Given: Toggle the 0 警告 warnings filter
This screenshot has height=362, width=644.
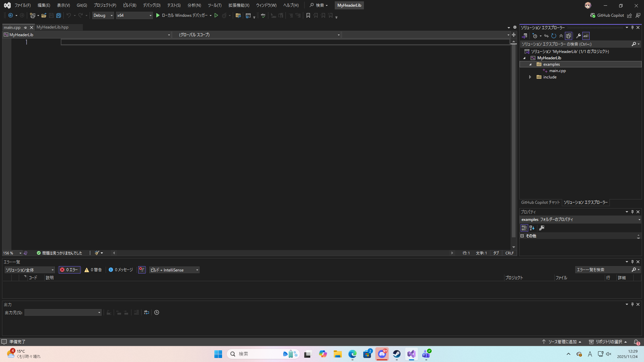Looking at the screenshot, I should pyautogui.click(x=93, y=270).
